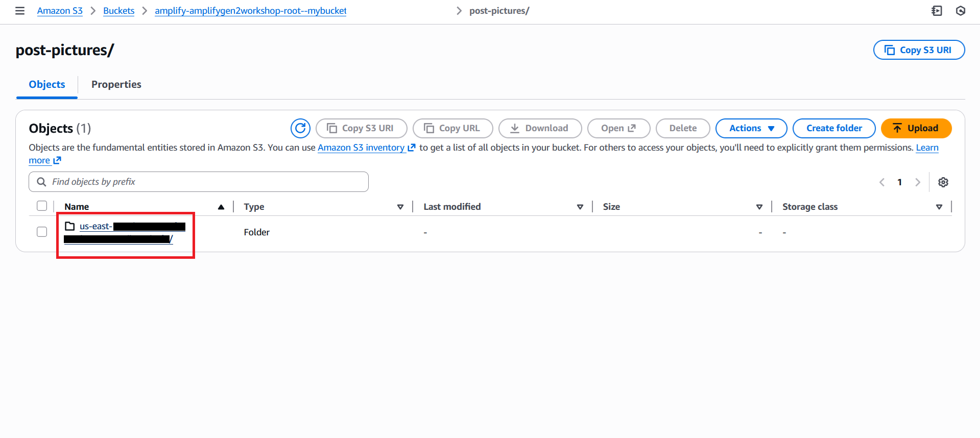Click page number 1 in pagination
The image size is (980, 438).
[x=900, y=182]
